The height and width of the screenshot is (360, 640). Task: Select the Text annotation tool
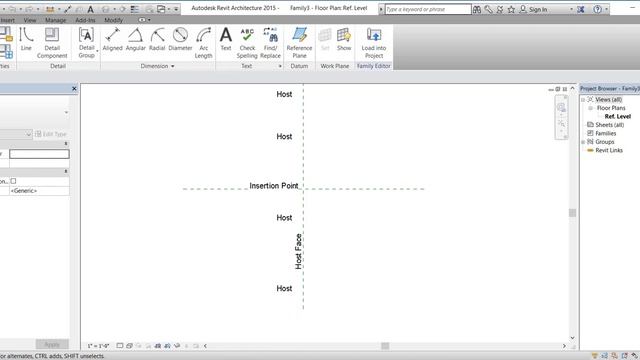point(226,40)
